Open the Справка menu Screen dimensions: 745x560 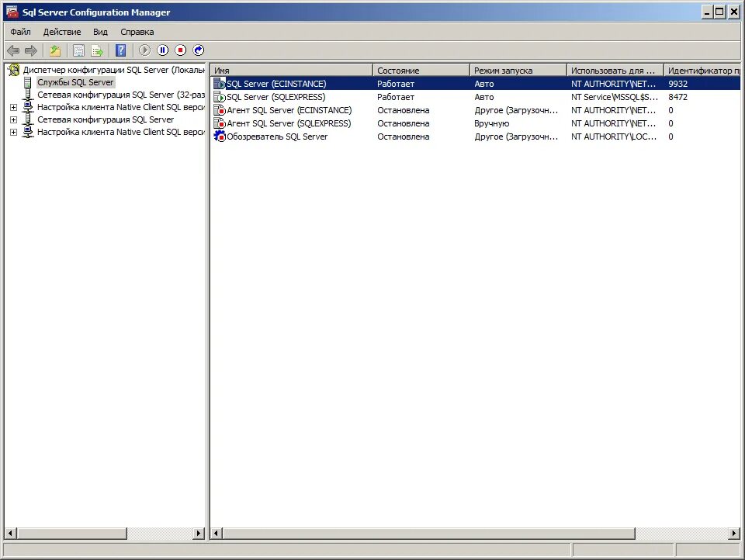[137, 32]
